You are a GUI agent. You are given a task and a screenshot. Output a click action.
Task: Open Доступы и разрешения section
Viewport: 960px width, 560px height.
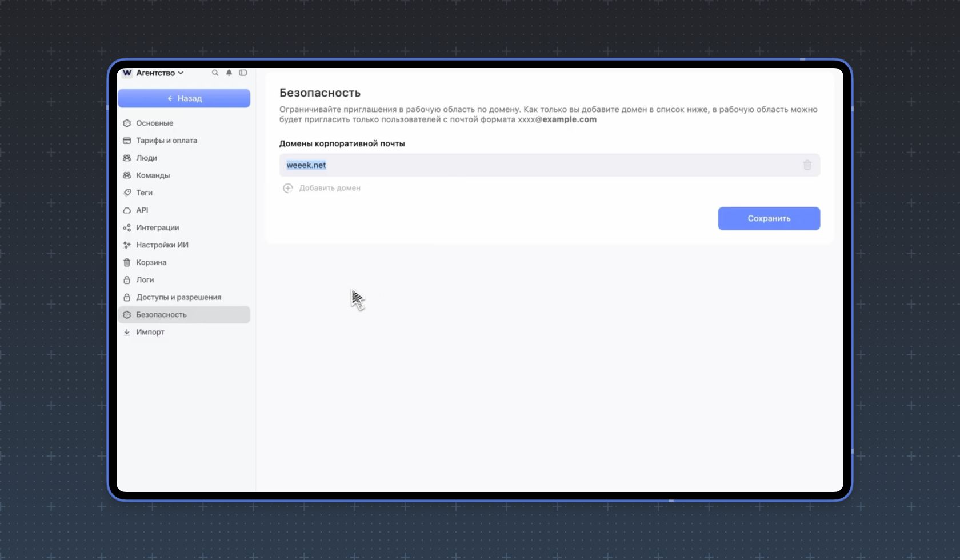178,297
